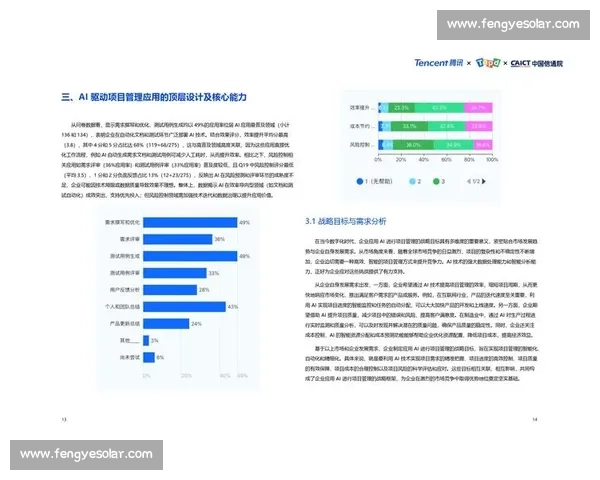600x480 pixels.
Task: Click the 33.1% green segment
Action: [x=409, y=126]
